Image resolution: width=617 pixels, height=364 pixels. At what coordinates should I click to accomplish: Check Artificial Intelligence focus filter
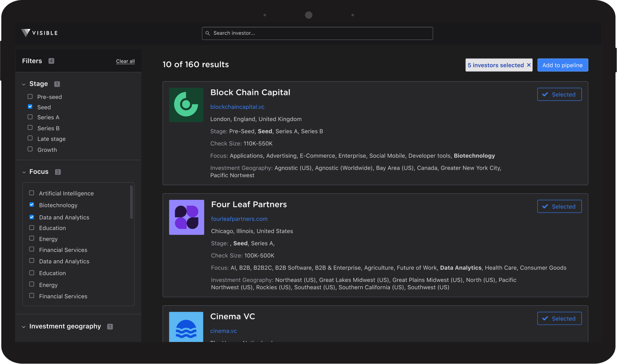(32, 193)
